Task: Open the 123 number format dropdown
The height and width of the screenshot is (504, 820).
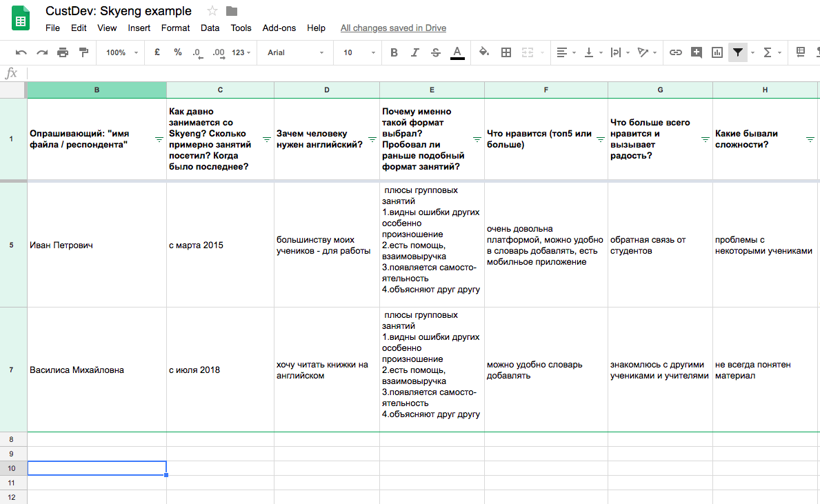Action: click(x=241, y=52)
